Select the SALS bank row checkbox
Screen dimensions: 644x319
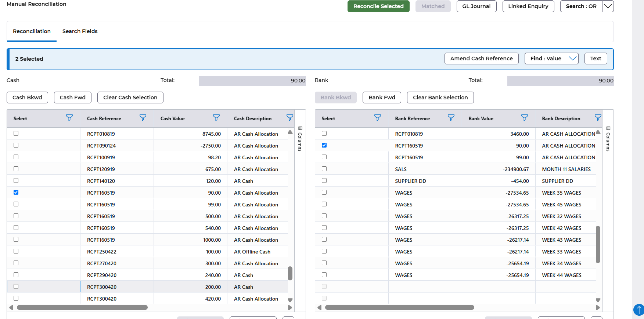coord(324,169)
